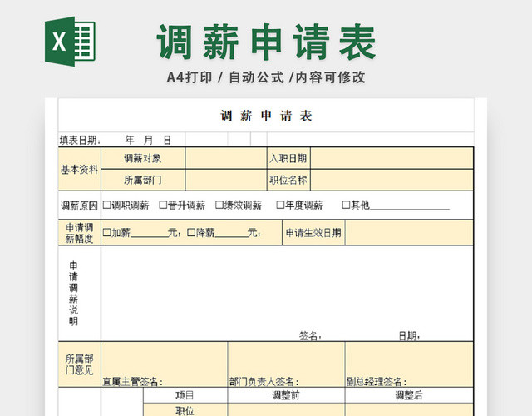Click the 入职日期 label cell

pyautogui.click(x=288, y=158)
